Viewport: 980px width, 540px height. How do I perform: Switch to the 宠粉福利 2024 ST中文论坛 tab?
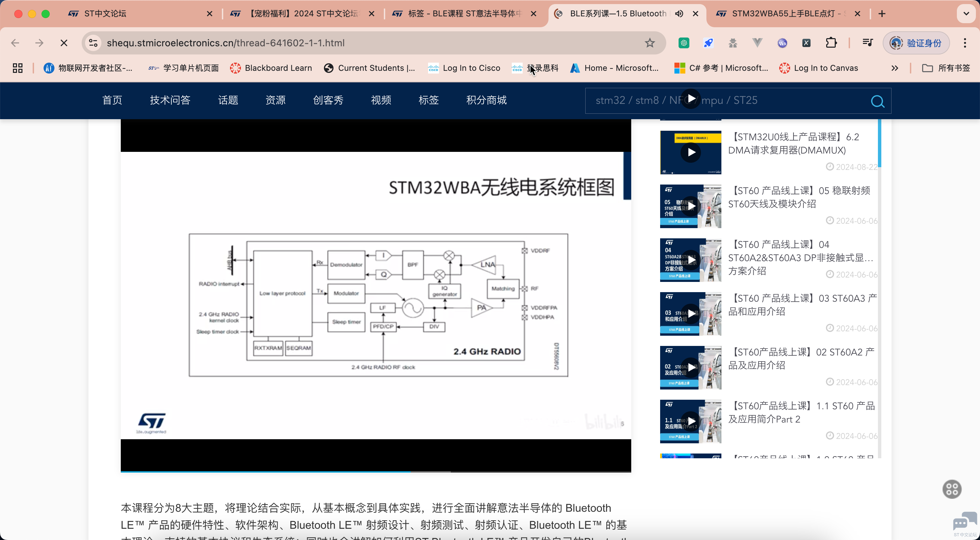[303, 14]
